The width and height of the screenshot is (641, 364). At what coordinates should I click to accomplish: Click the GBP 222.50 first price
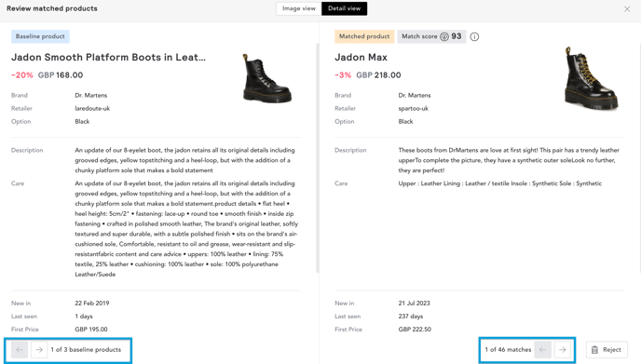click(415, 330)
